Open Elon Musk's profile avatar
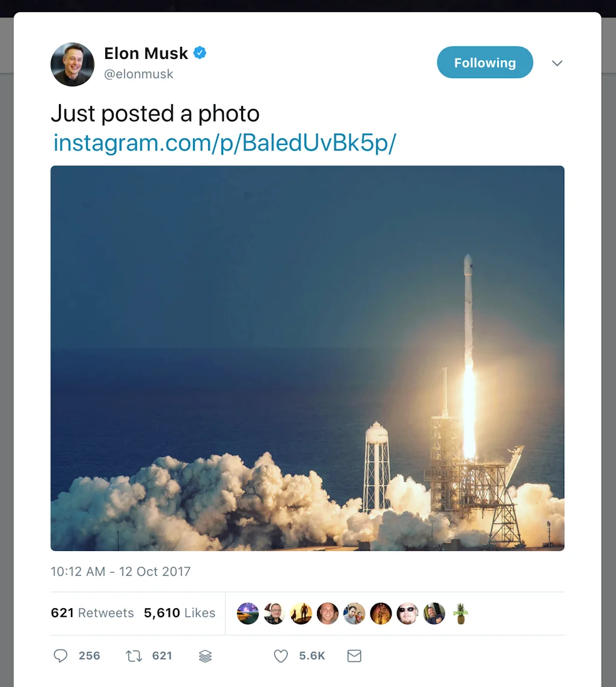This screenshot has width=616, height=687. 72,64
